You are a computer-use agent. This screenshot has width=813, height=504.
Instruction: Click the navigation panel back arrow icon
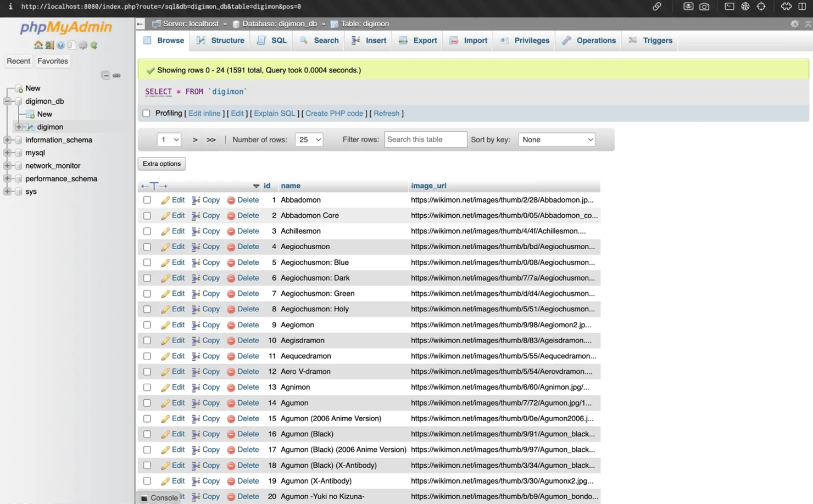tap(140, 24)
